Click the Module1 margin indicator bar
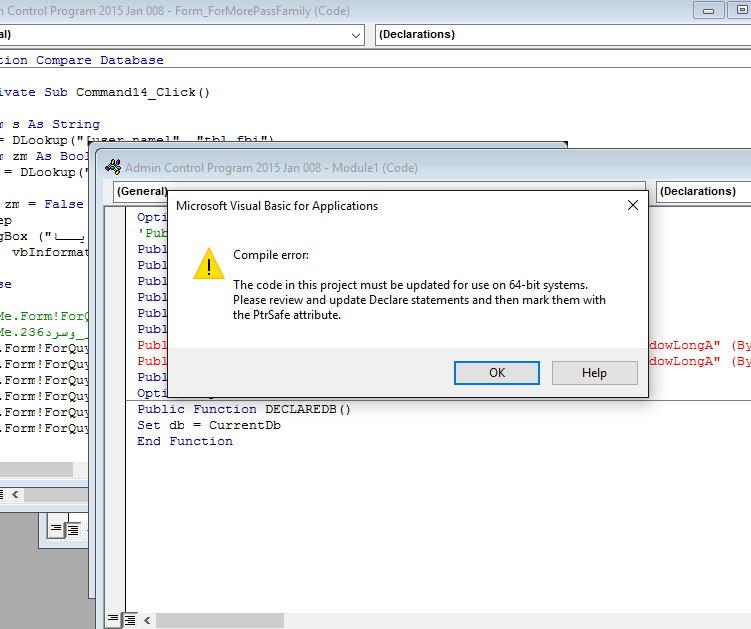Image resolution: width=751 pixels, height=629 pixels. pos(115,407)
